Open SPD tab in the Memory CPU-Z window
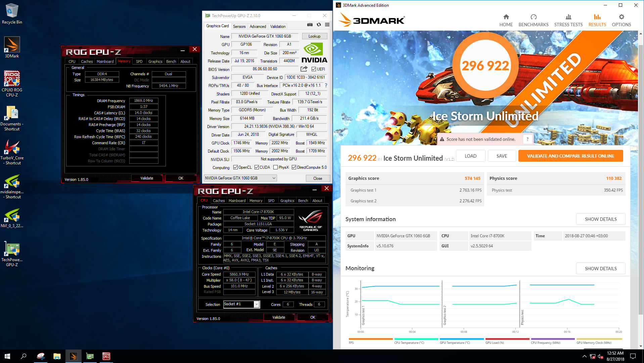This screenshot has height=363, width=644. click(139, 62)
